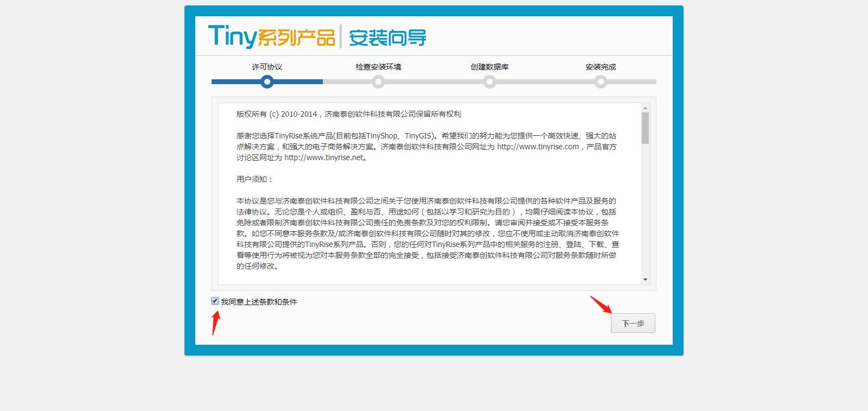The height and width of the screenshot is (411, 868).
Task: Click the 我同意上述条款和条件 label text
Action: (259, 302)
